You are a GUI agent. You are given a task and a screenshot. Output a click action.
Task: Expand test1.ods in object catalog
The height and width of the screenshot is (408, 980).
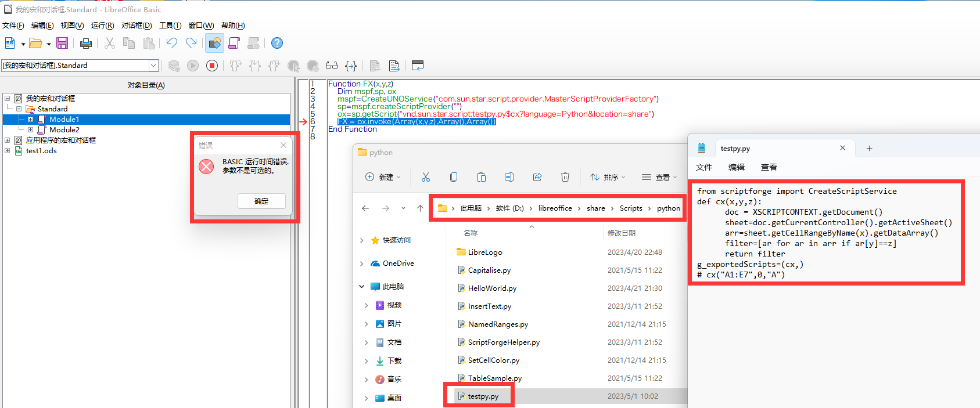tap(7, 151)
